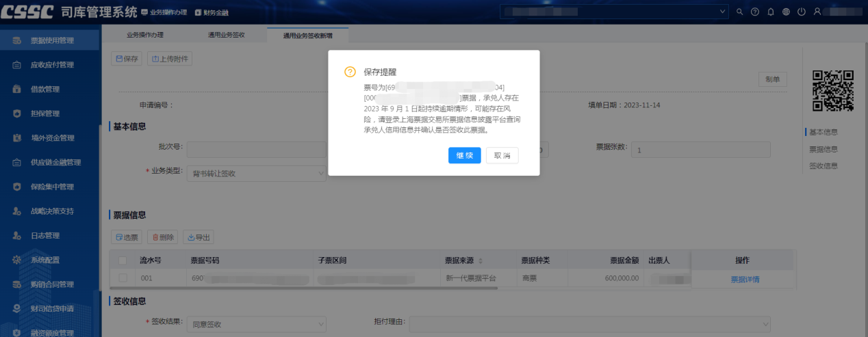The height and width of the screenshot is (337, 868).
Task: Click the user profile icon
Action: click(x=817, y=12)
